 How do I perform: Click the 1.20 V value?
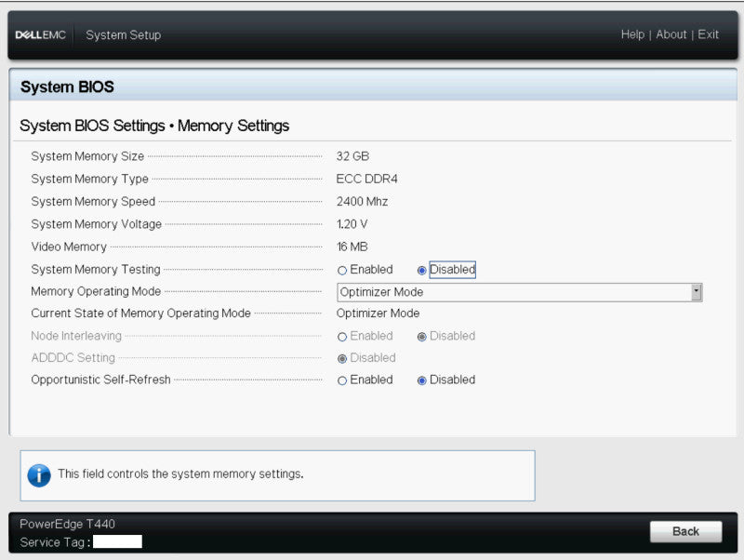point(352,224)
